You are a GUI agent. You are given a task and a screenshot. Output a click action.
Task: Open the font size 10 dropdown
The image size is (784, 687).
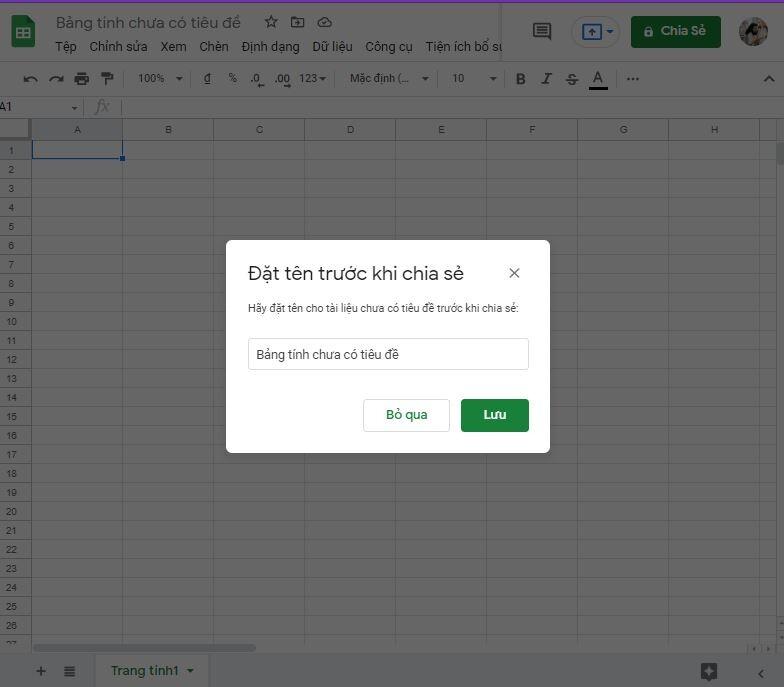[x=474, y=78]
